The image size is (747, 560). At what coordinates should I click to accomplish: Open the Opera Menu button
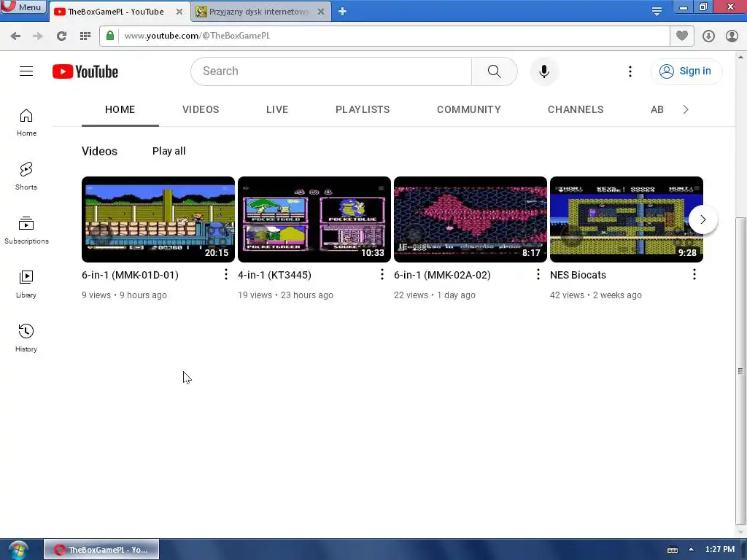click(x=23, y=7)
